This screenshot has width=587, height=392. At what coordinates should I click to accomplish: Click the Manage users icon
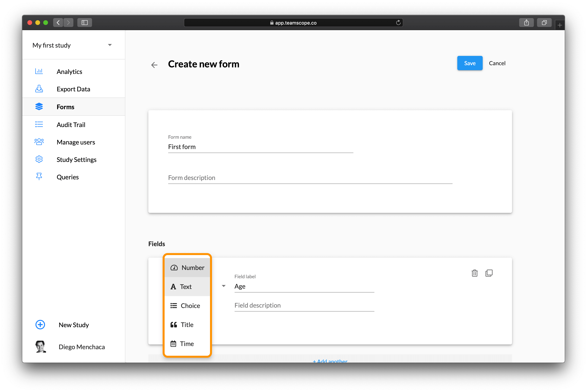[x=39, y=142]
